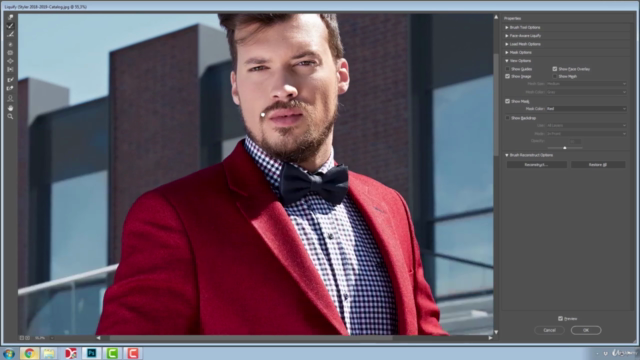Click OK to apply Liquify
This screenshot has height=360, width=640.
click(x=586, y=330)
